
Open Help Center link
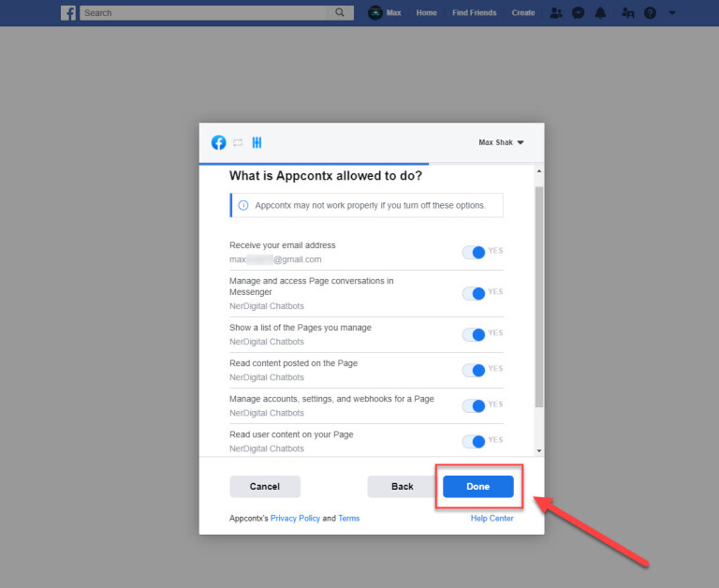coord(492,519)
